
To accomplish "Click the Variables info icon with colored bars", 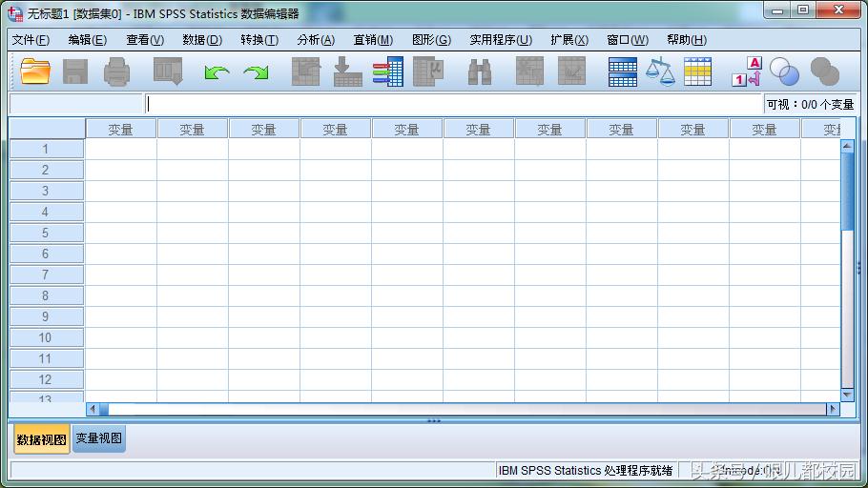I will (x=388, y=71).
